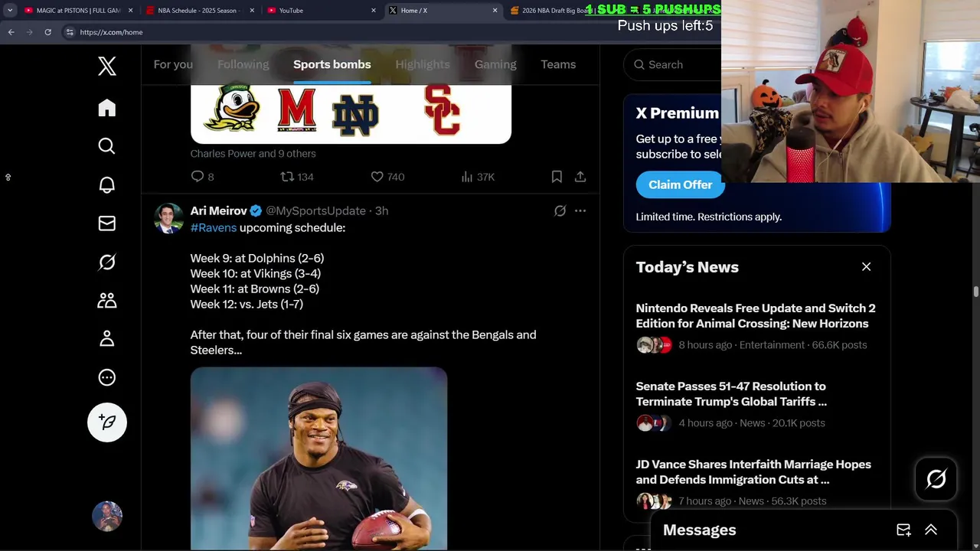This screenshot has width=980, height=551.
Task: Click the page vertical scrollbar thumb
Action: point(975,292)
